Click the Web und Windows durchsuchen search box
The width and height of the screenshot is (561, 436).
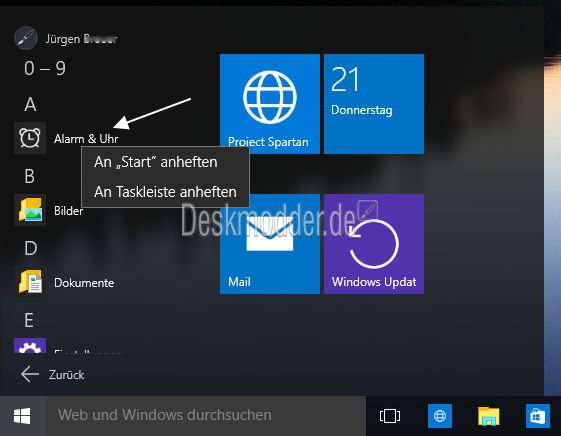pos(206,416)
